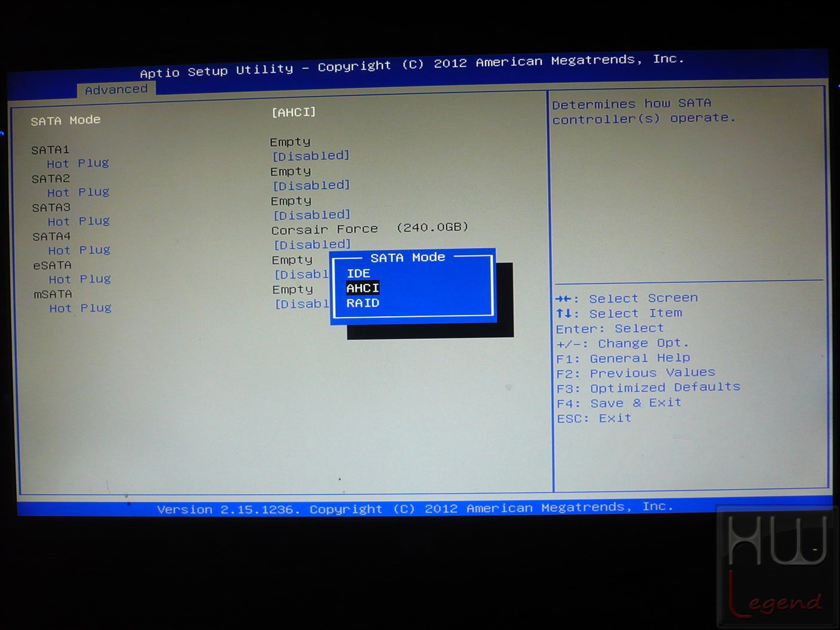The width and height of the screenshot is (840, 630).
Task: Toggle SATA1 Hot Plug [Disabled] value
Action: pos(311,156)
